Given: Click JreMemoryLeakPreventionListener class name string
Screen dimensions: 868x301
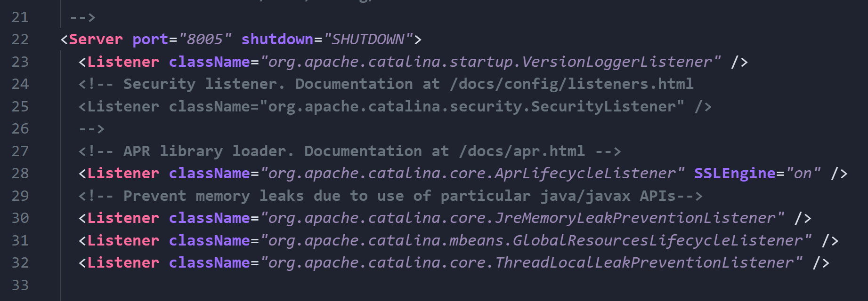Looking at the screenshot, I should click(x=522, y=218).
